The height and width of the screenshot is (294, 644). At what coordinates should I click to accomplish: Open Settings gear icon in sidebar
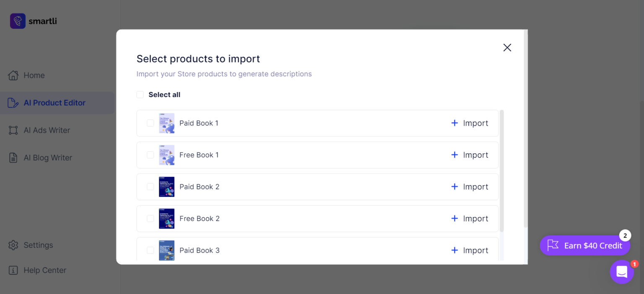click(13, 245)
